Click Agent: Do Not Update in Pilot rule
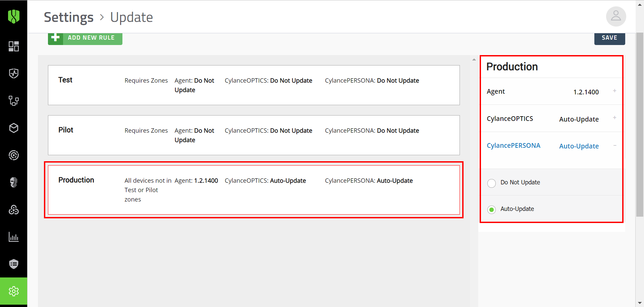The image size is (644, 307). click(x=195, y=135)
